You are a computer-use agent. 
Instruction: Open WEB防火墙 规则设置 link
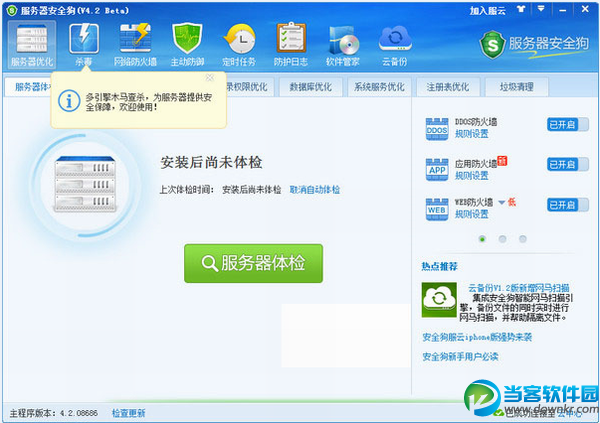471,214
